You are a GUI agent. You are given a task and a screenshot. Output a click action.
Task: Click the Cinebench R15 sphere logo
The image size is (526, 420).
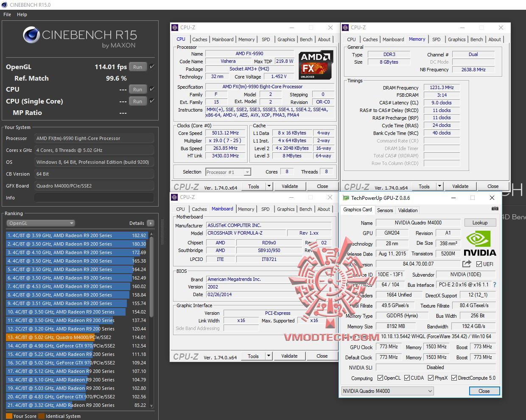click(31, 35)
